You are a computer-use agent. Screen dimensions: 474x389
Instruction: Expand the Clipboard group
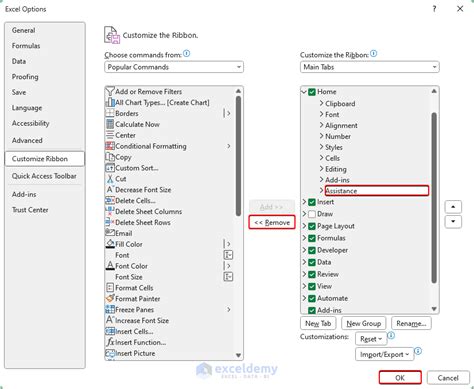[321, 103]
